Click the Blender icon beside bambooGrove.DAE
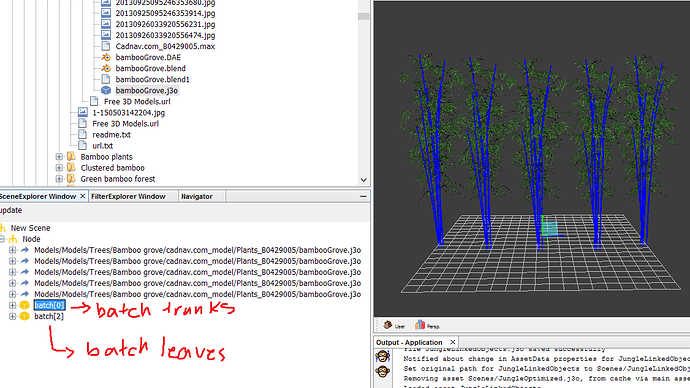Image resolution: width=690 pixels, height=388 pixels. coord(106,57)
